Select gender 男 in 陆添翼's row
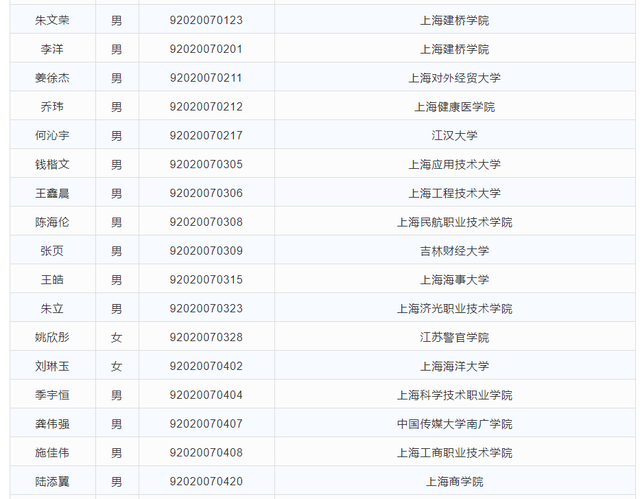640x499 pixels. click(117, 481)
